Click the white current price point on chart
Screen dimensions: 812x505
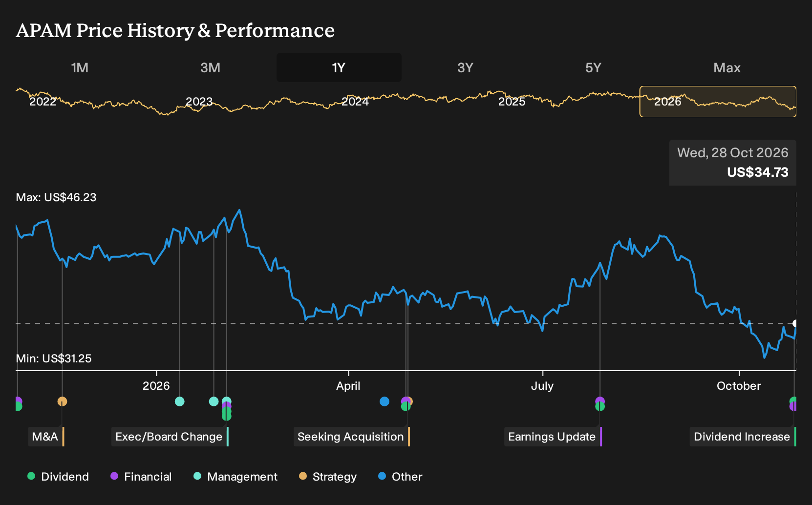[795, 323]
